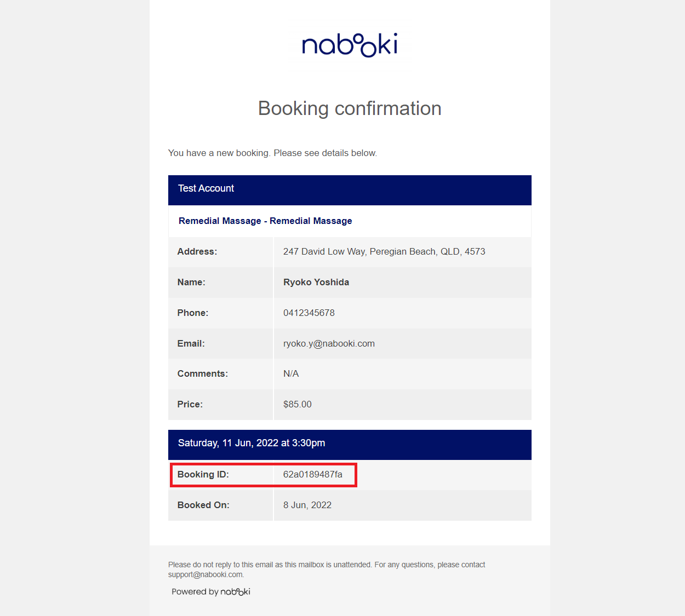Click the Email label cell
This screenshot has width=685, height=616.
[220, 343]
